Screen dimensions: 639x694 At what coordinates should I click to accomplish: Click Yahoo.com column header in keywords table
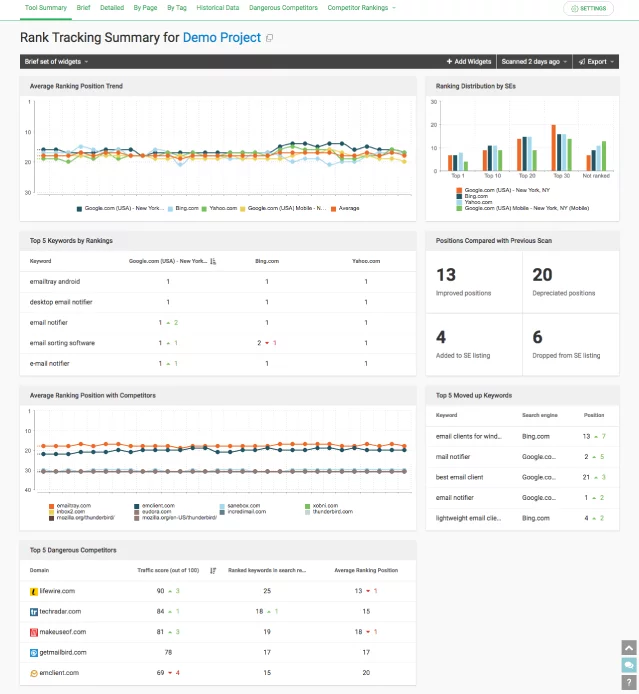click(x=366, y=261)
